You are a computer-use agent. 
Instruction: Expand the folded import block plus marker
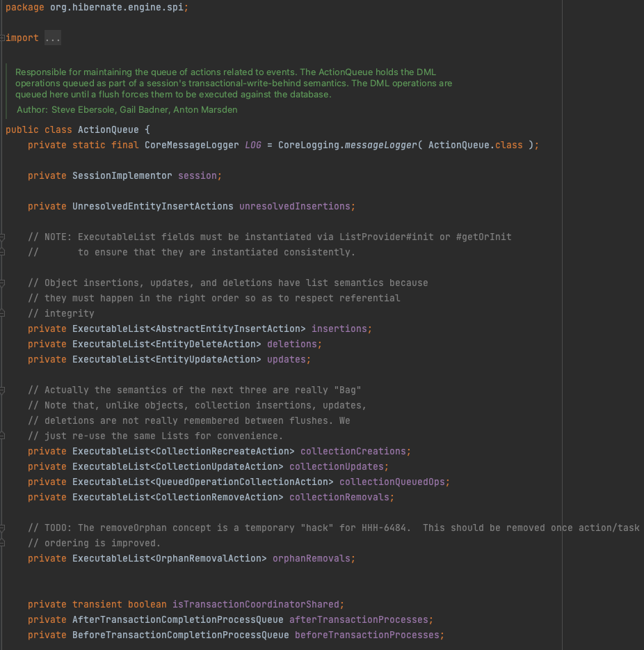coord(2,38)
